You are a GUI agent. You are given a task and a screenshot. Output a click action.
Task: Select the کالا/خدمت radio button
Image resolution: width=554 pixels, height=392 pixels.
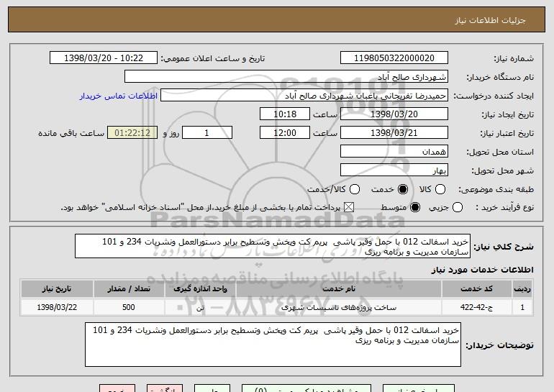click(x=355, y=189)
